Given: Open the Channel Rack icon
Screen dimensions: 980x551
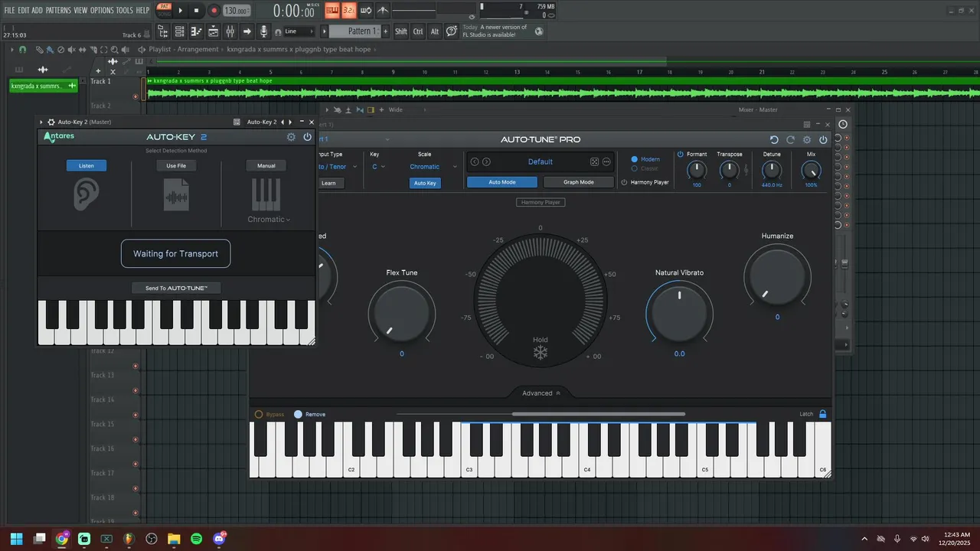Looking at the screenshot, I should [180, 31].
